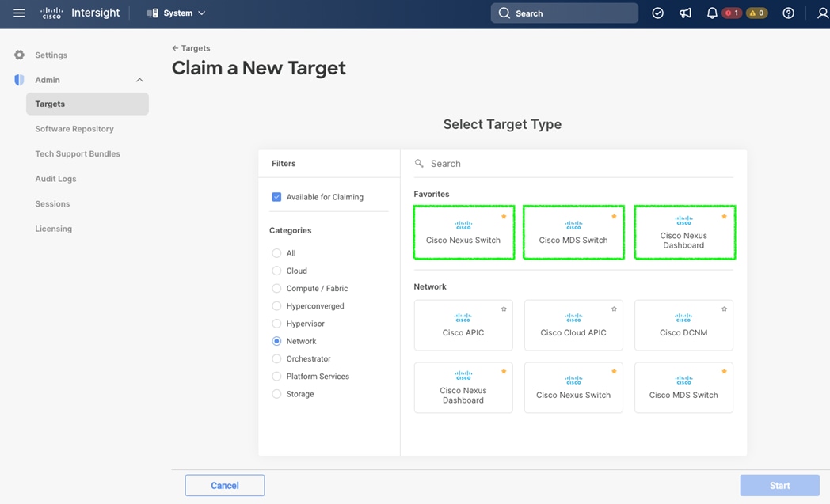The height and width of the screenshot is (504, 830).
Task: Open Audit Logs in sidebar
Action: pyautogui.click(x=55, y=179)
